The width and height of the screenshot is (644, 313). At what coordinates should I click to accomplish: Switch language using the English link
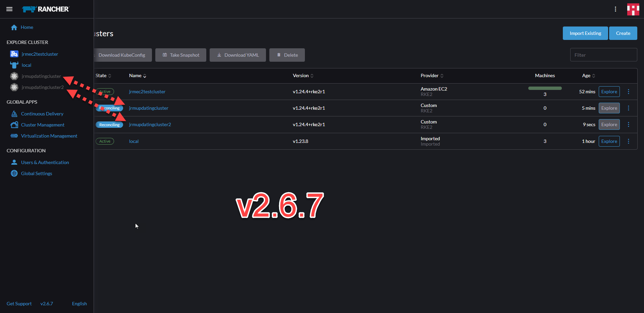click(79, 304)
